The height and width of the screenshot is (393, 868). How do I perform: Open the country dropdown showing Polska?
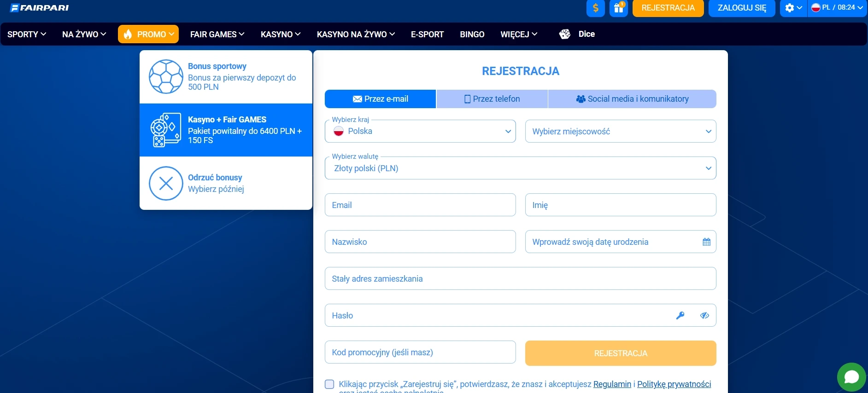click(x=420, y=131)
